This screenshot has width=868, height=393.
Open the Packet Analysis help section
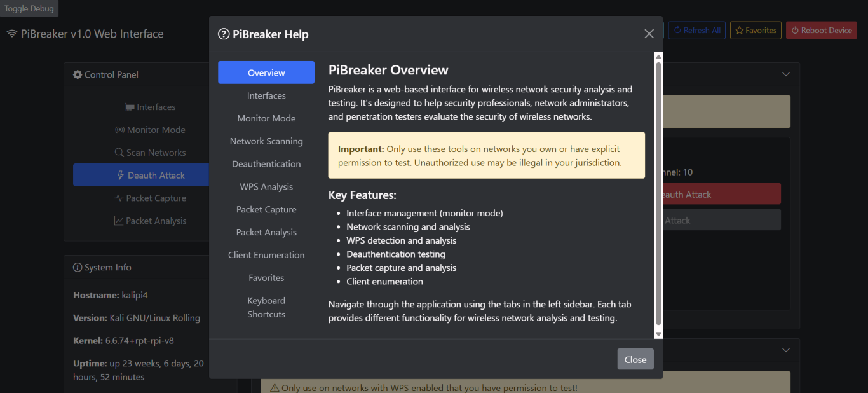[x=266, y=233]
